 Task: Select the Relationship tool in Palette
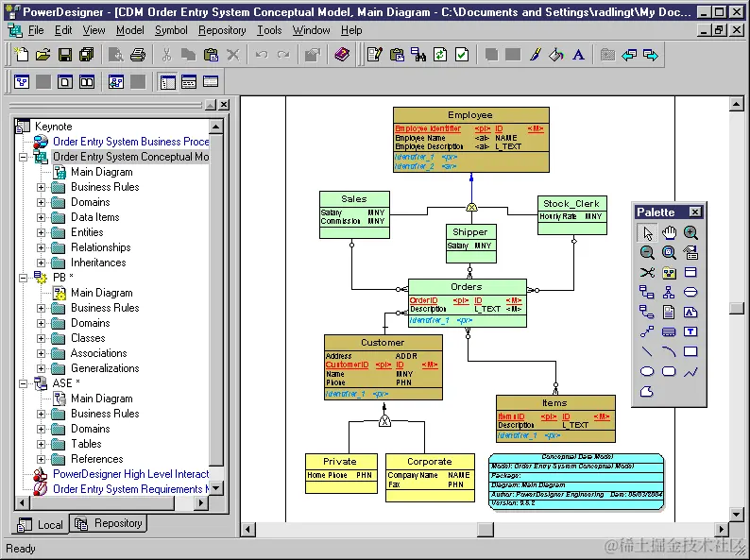(647, 292)
